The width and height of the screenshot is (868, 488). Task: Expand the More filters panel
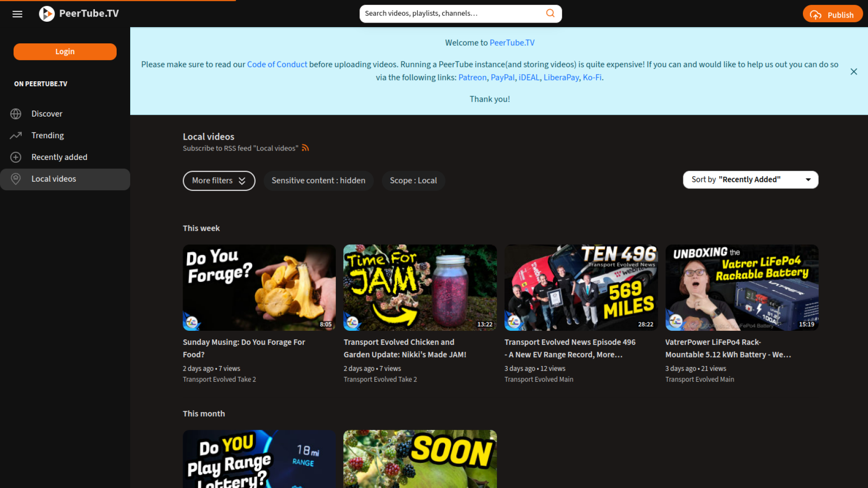coord(219,180)
